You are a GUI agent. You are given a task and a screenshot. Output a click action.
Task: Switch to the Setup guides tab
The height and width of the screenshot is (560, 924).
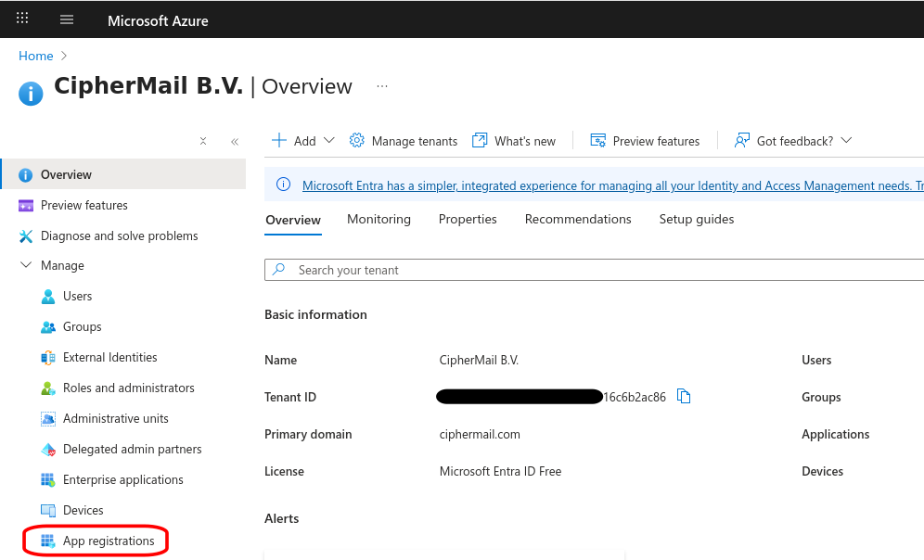695,219
